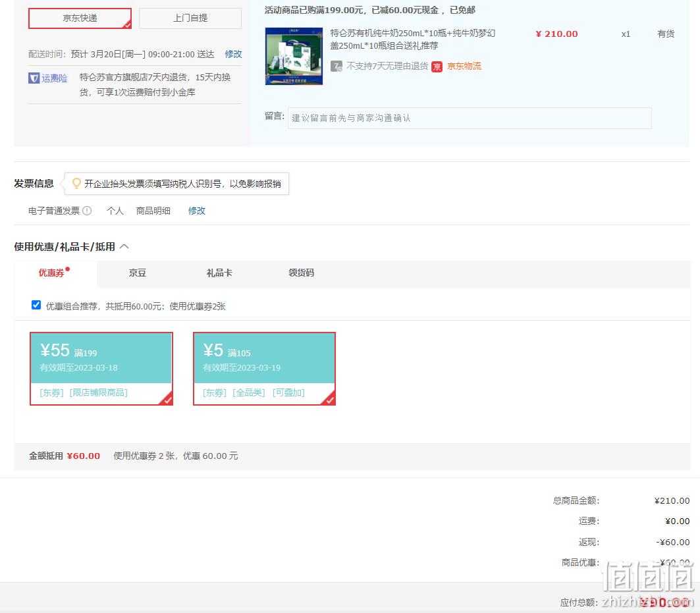Viewport: 700px width, 613px height.
Task: Click 修改 to edit invoice info
Action: click(x=196, y=211)
